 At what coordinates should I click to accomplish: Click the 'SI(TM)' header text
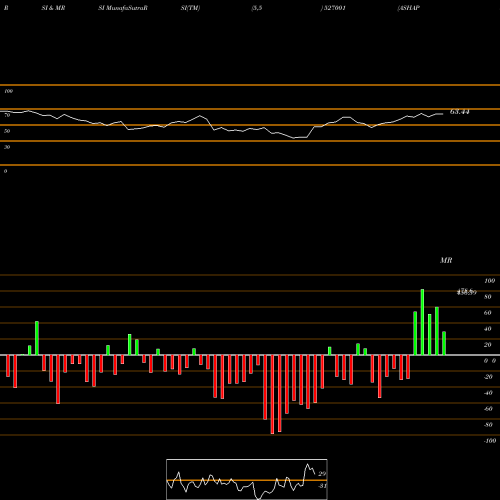(x=190, y=8)
